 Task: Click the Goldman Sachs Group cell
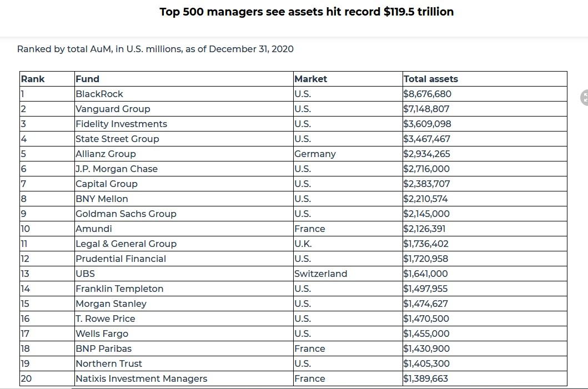(126, 214)
